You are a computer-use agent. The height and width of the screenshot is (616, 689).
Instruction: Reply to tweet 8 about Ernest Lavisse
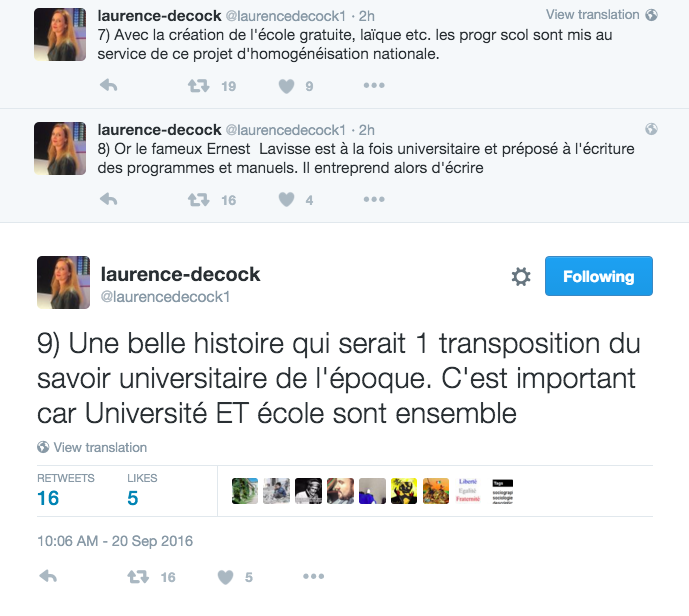point(109,199)
